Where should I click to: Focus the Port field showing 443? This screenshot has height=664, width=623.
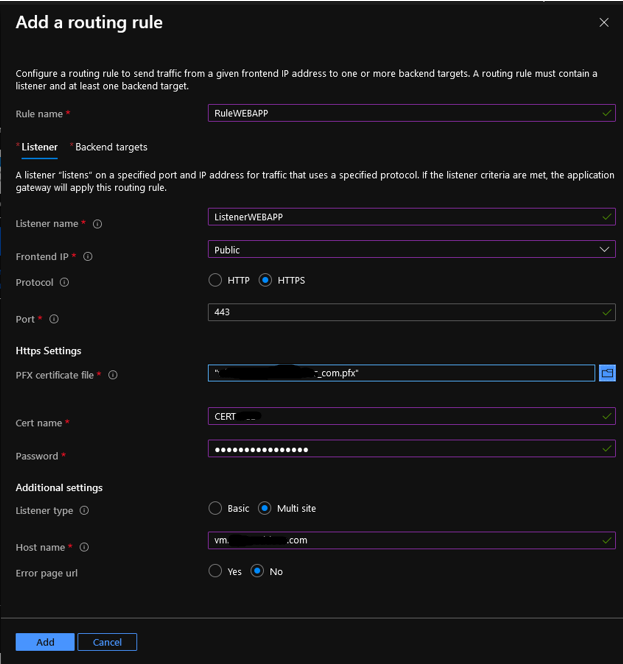412,312
